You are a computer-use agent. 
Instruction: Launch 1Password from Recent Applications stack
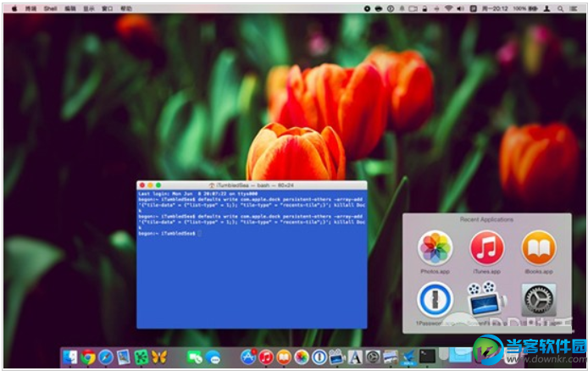[435, 300]
